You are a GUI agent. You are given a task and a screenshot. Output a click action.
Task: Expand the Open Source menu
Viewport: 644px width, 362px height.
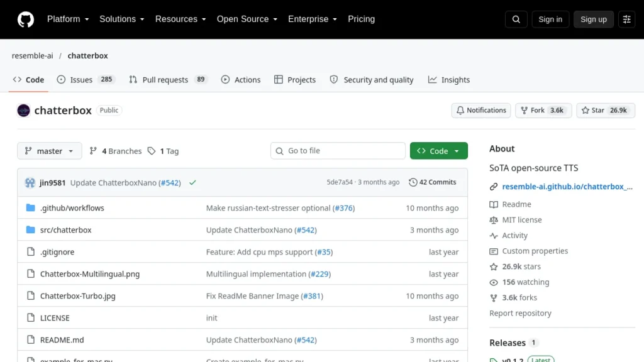click(247, 19)
